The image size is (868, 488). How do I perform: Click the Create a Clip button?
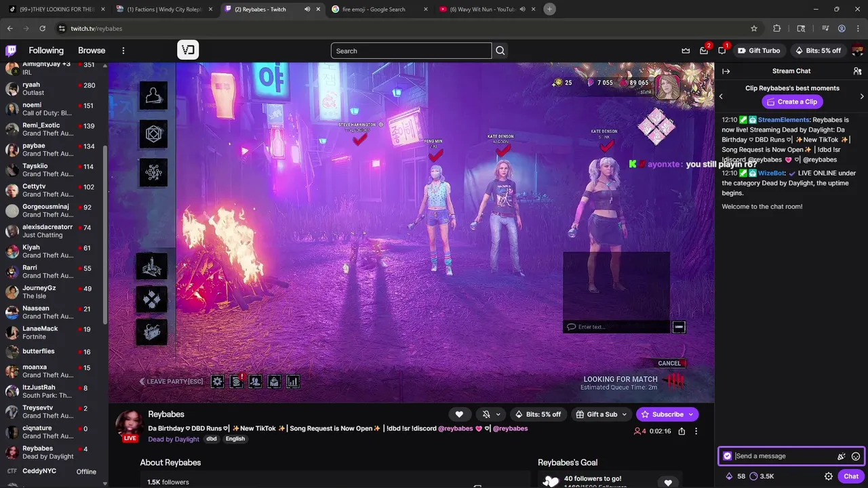(792, 102)
